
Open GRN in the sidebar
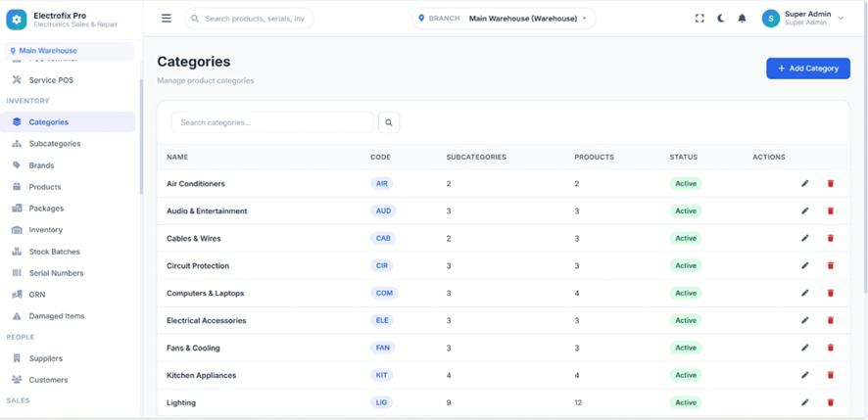coord(68,295)
